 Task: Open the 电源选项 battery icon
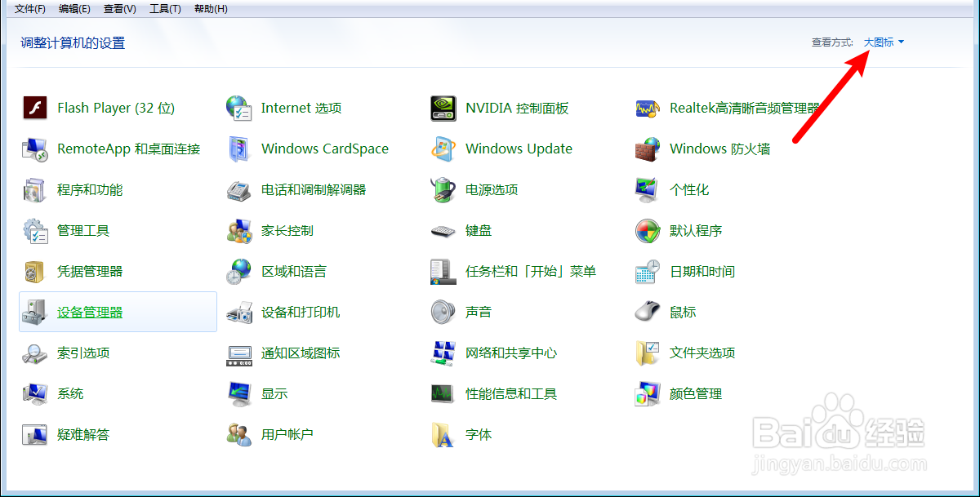pos(443,189)
